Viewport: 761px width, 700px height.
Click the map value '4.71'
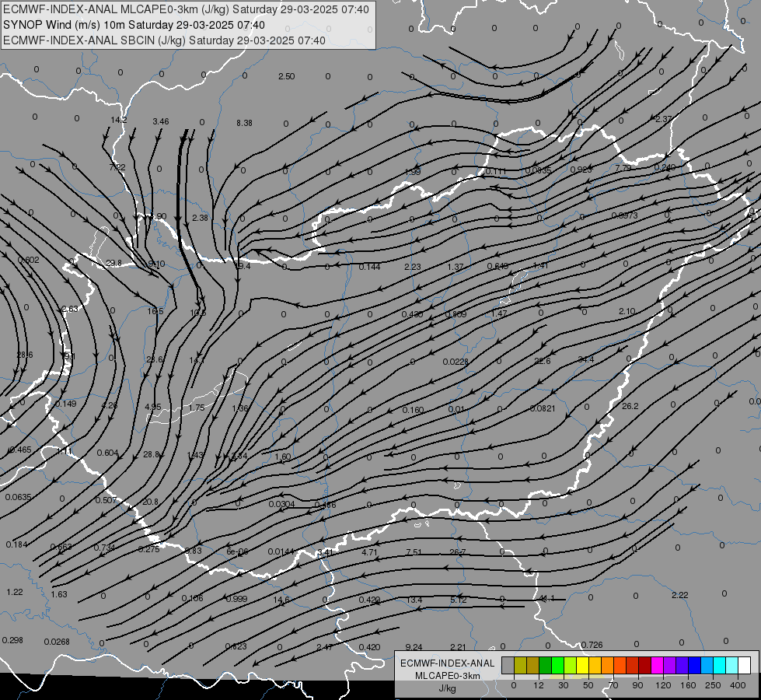[369, 552]
